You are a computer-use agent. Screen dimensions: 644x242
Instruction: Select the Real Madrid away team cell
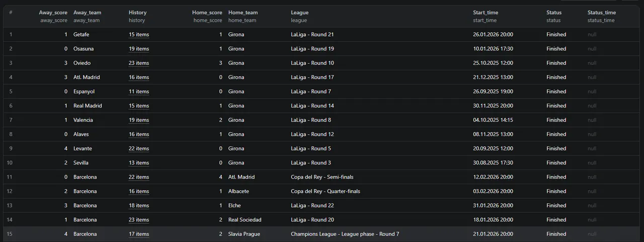pyautogui.click(x=88, y=106)
